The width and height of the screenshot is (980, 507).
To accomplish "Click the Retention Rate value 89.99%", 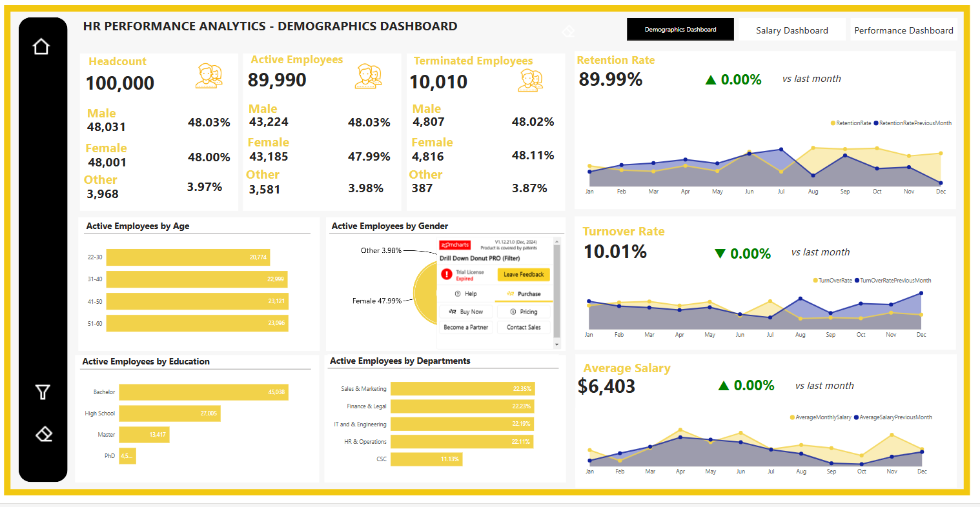I will pyautogui.click(x=611, y=79).
